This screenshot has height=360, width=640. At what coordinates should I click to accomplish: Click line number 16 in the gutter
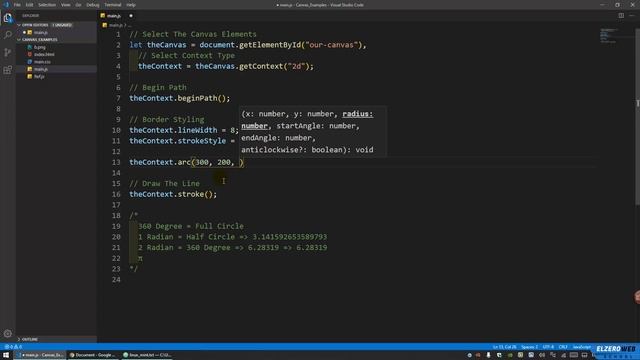(116, 194)
